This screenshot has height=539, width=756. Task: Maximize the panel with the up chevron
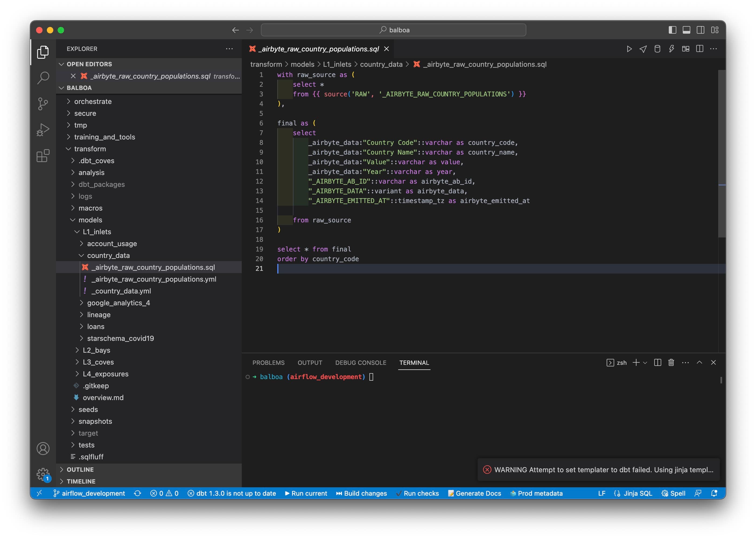tap(699, 362)
